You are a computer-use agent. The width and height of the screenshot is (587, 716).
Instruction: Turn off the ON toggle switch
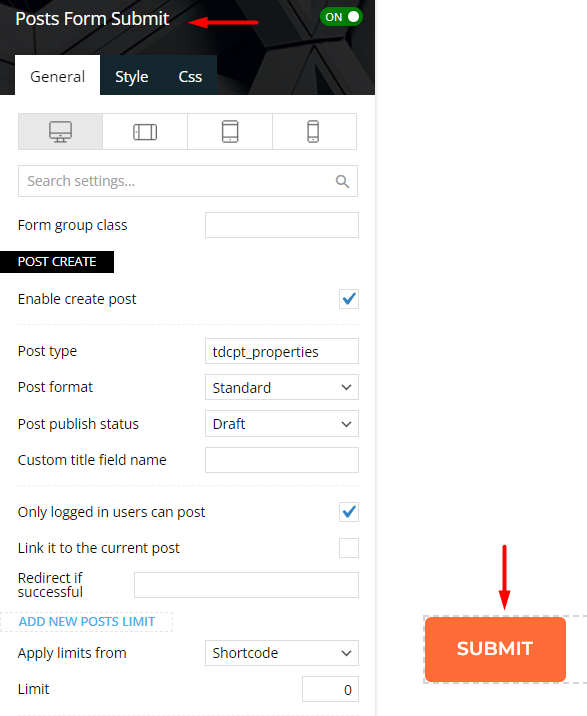point(341,17)
